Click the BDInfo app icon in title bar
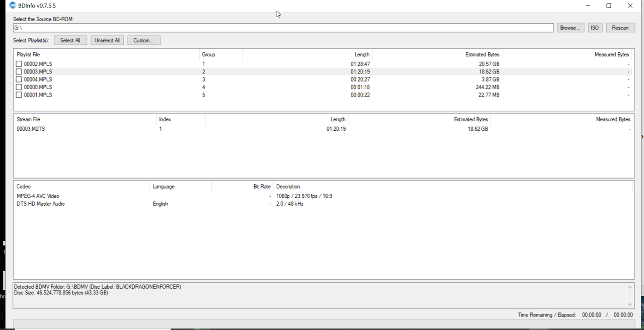 click(13, 6)
